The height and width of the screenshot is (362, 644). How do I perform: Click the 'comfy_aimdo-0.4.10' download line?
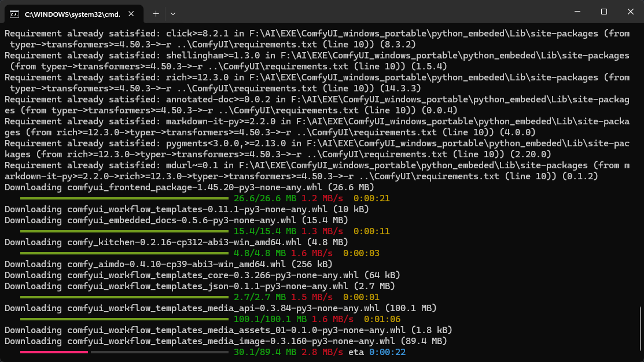click(x=168, y=264)
